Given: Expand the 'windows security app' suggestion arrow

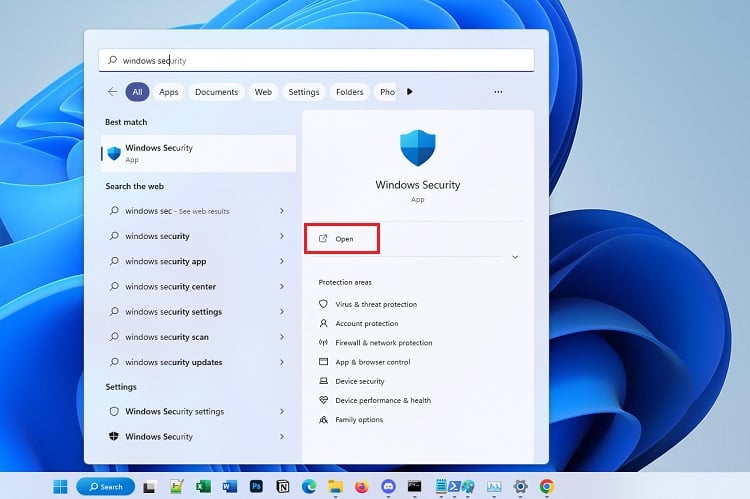Looking at the screenshot, I should pyautogui.click(x=282, y=261).
